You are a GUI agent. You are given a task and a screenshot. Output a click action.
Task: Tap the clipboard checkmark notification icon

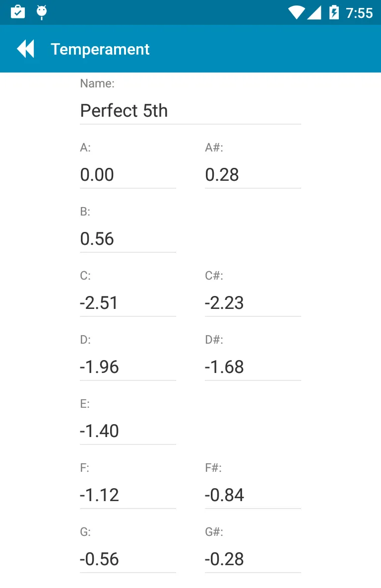pos(18,12)
